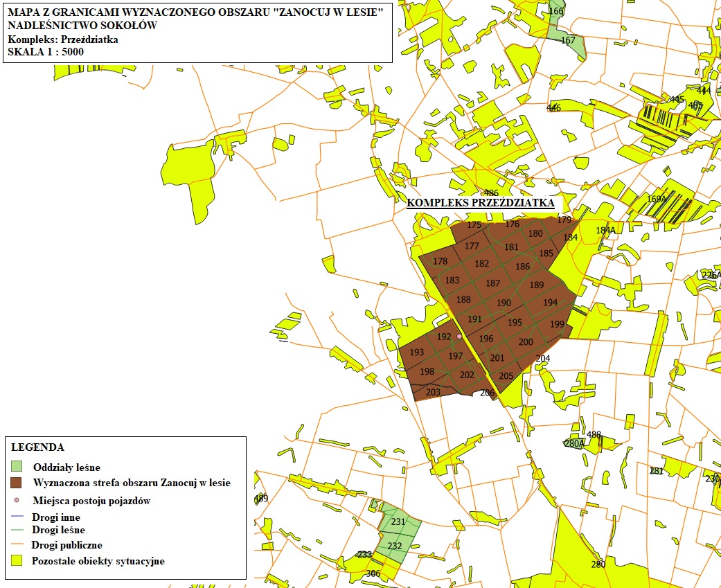The height and width of the screenshot is (588, 721).
Task: Click the parcel labeled 169A
Action: pyautogui.click(x=656, y=199)
